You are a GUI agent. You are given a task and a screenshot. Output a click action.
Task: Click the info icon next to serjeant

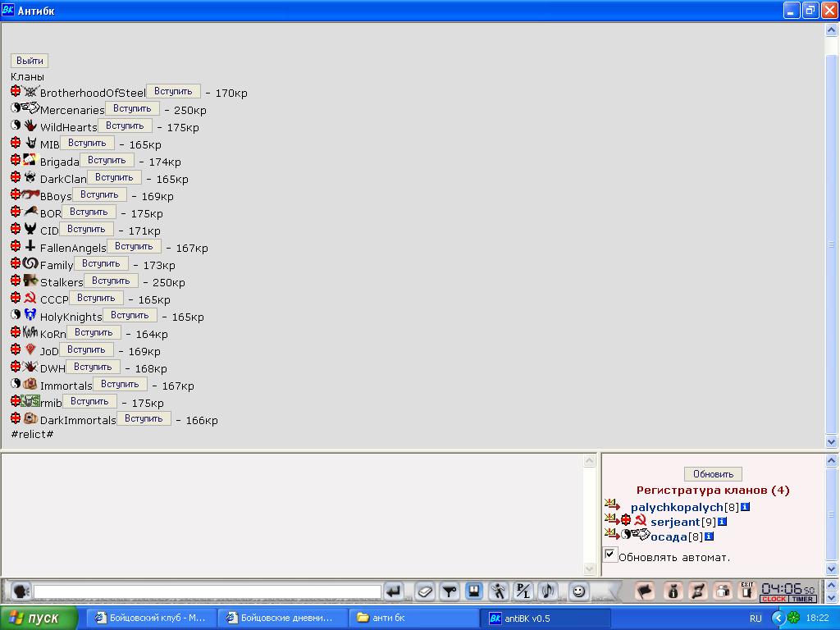point(722,521)
